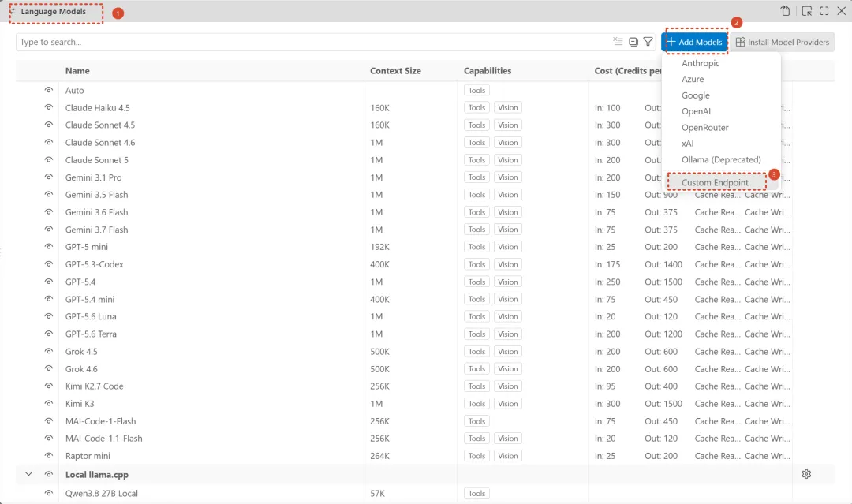This screenshot has width=852, height=504.
Task: Click Install Model Providers button
Action: pos(783,42)
